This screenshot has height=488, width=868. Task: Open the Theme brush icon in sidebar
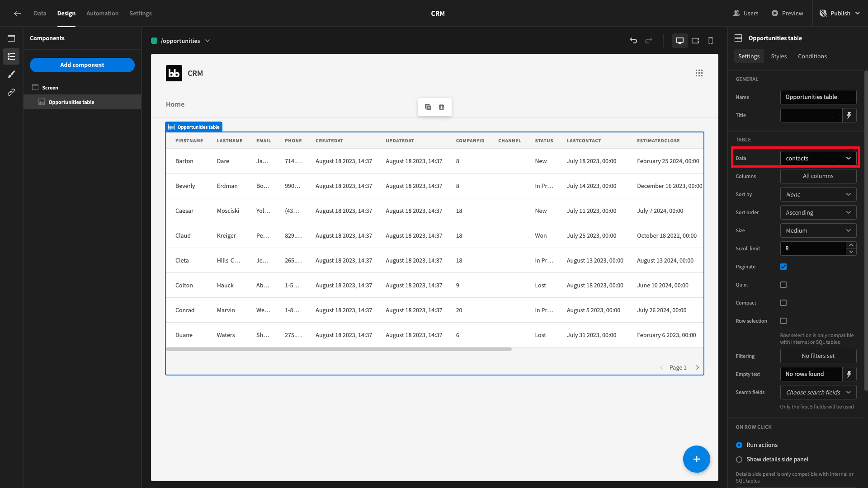[11, 74]
